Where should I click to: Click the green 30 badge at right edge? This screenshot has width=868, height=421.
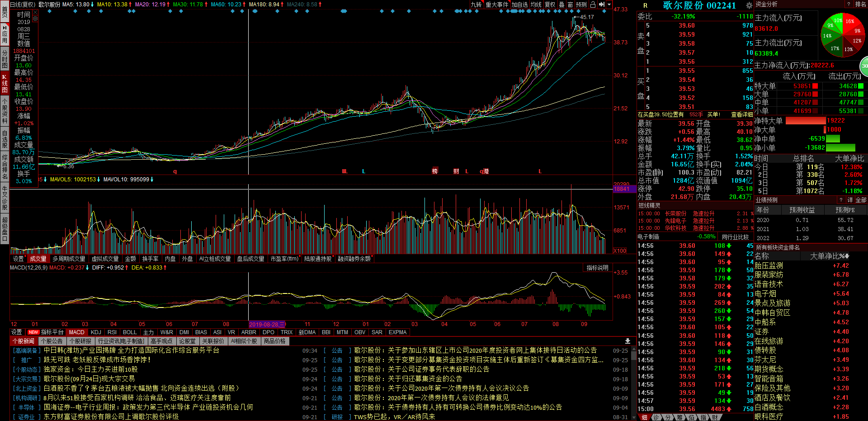pos(864,66)
